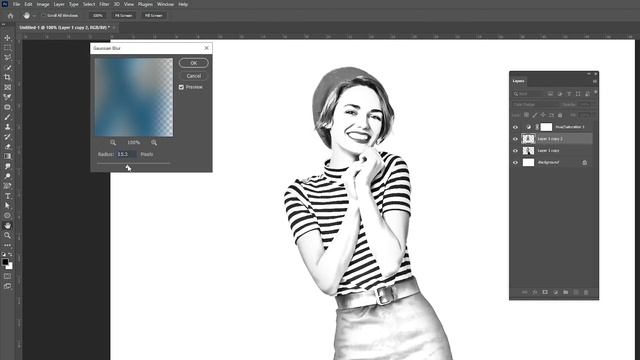The width and height of the screenshot is (640, 360).
Task: Click the background color swatch
Action: point(9,266)
